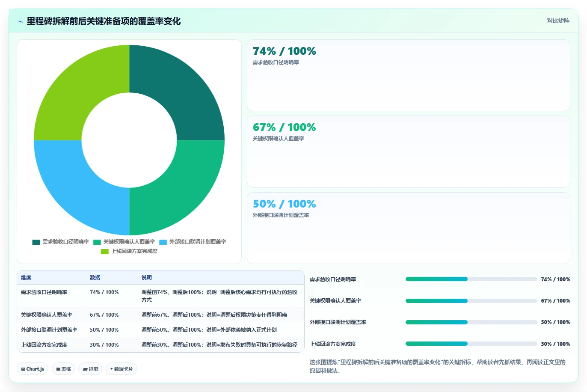This screenshot has height=392, width=587.
Task: Click the 表格 tag chip
Action: pyautogui.click(x=63, y=369)
